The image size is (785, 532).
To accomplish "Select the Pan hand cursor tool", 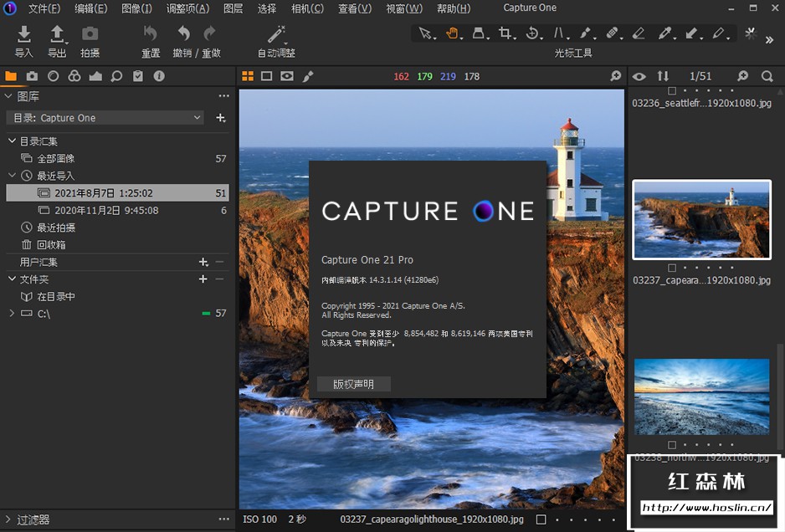I will [452, 34].
